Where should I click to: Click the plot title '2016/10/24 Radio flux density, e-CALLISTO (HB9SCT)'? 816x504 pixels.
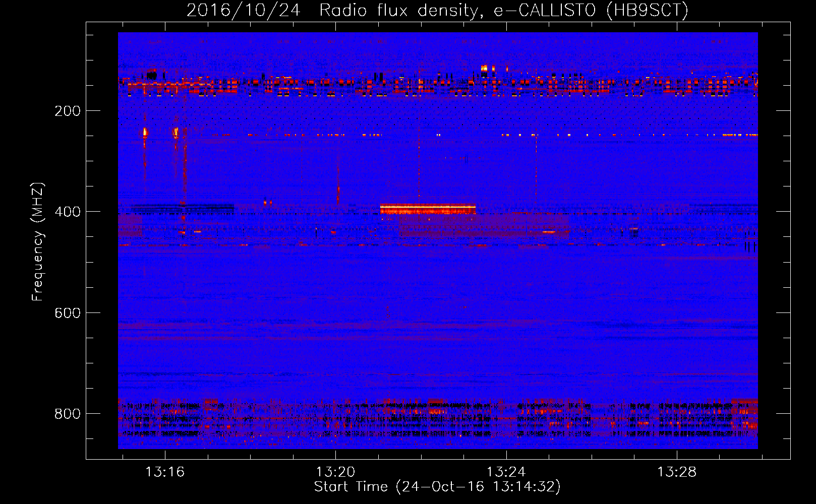437,10
